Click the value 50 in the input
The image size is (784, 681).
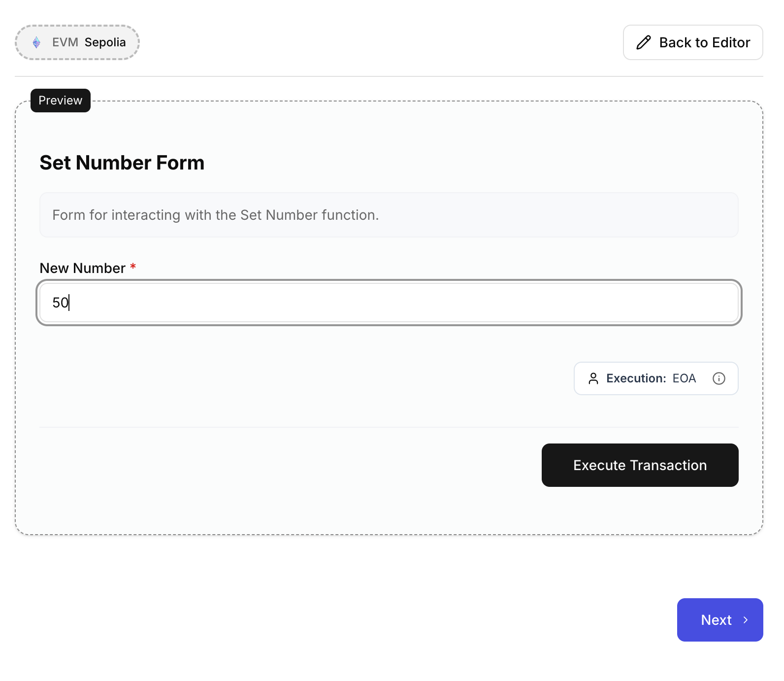coord(60,303)
